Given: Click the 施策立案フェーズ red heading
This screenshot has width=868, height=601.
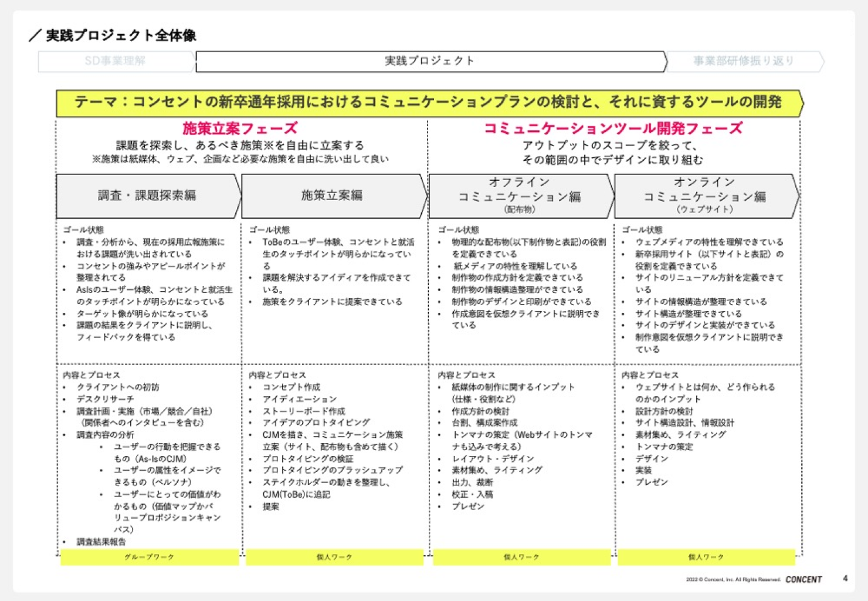Looking at the screenshot, I should coord(240,128).
